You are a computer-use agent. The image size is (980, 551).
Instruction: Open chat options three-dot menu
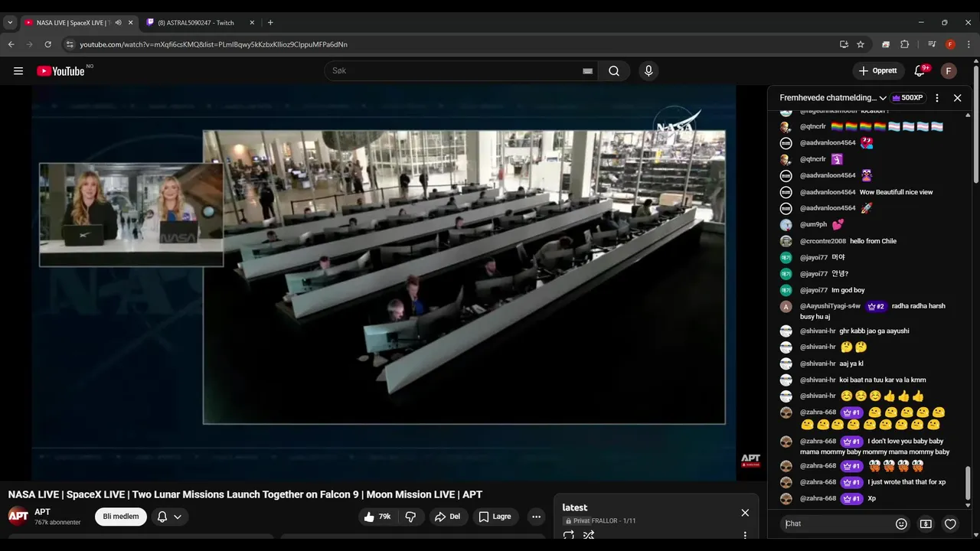937,98
